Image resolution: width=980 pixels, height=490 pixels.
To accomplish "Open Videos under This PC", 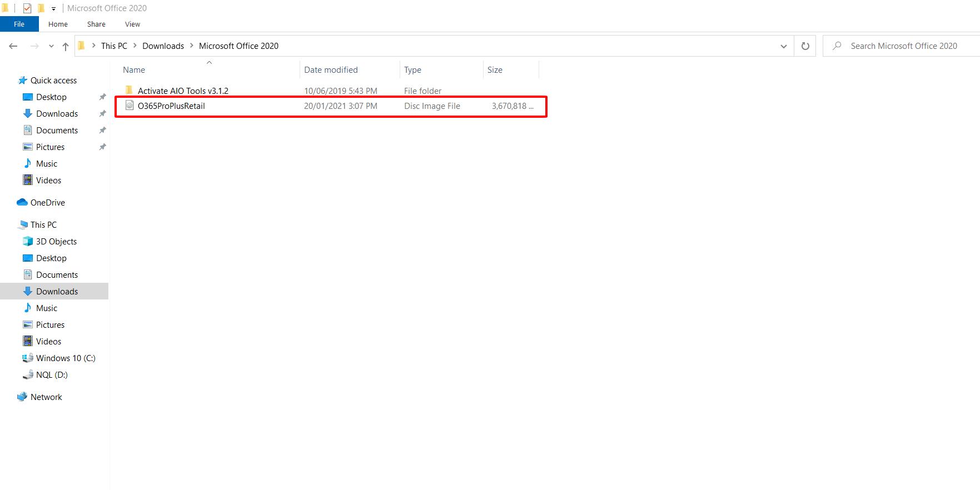I will (48, 342).
